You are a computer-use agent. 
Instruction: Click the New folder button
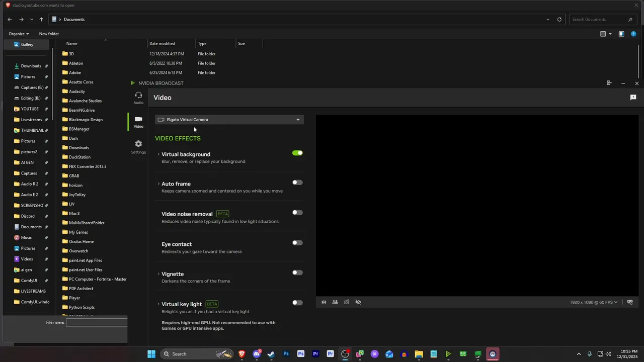point(49,34)
